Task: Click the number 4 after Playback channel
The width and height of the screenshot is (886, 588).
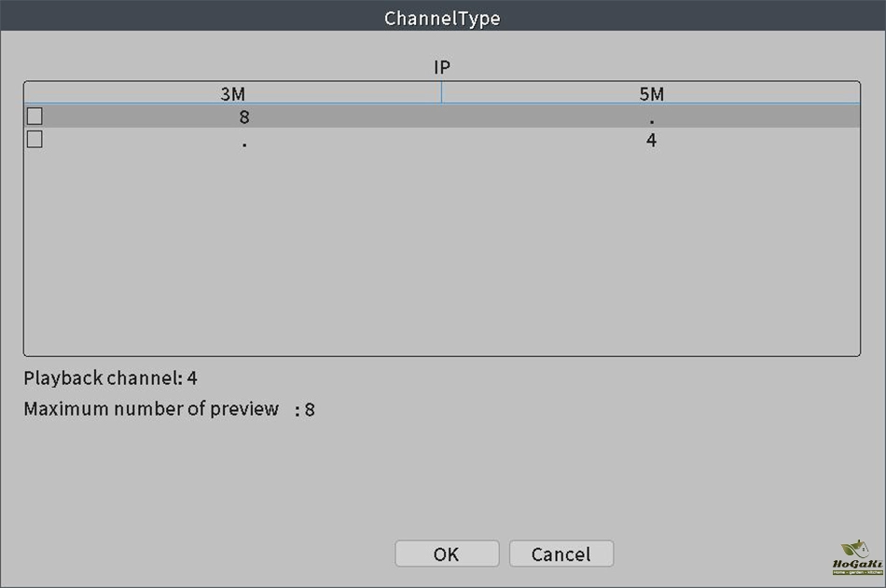Action: [x=192, y=378]
